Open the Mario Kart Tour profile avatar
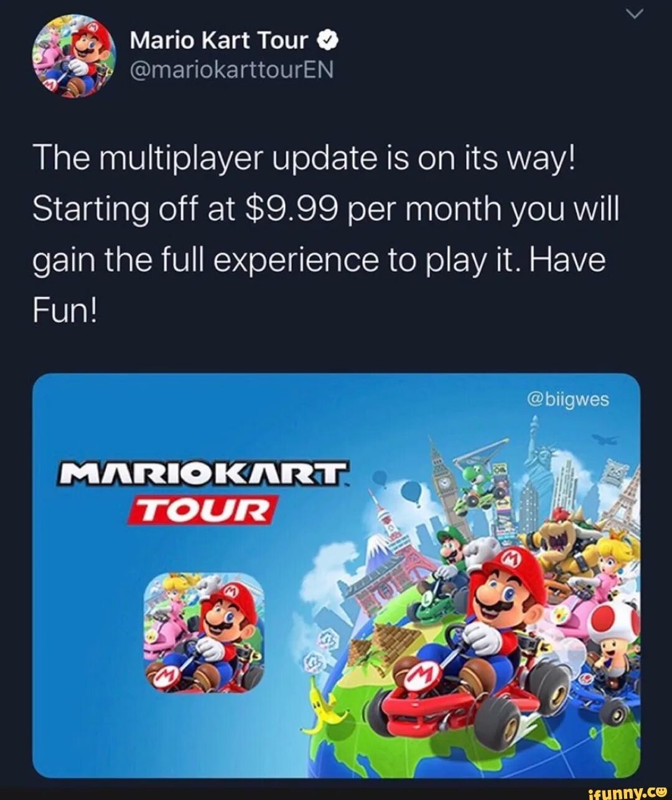Screen dimensions: 672x800 [73, 57]
